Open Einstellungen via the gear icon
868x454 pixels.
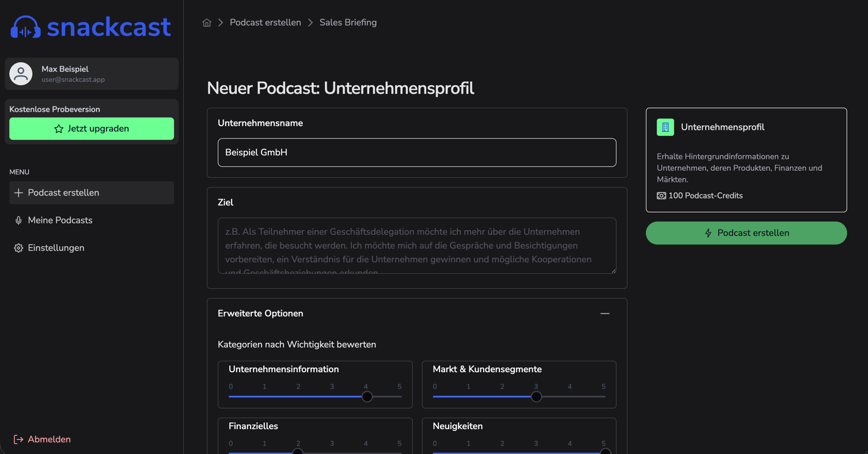click(x=18, y=247)
